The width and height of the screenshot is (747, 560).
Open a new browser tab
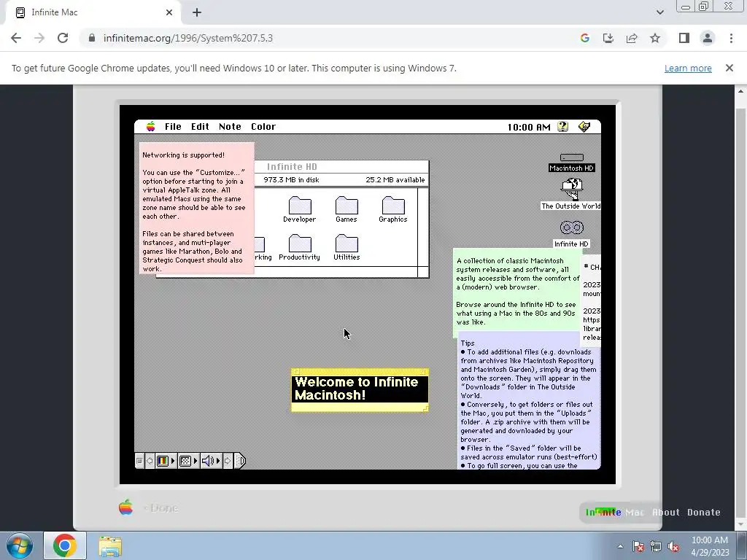click(x=197, y=12)
